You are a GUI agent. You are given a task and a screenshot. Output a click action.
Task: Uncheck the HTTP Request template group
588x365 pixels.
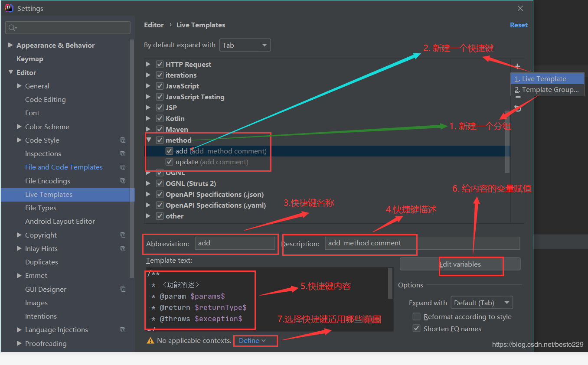(x=160, y=64)
